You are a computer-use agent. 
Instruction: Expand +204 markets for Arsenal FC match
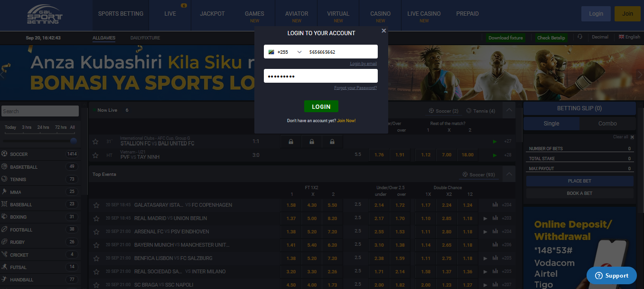click(x=507, y=231)
